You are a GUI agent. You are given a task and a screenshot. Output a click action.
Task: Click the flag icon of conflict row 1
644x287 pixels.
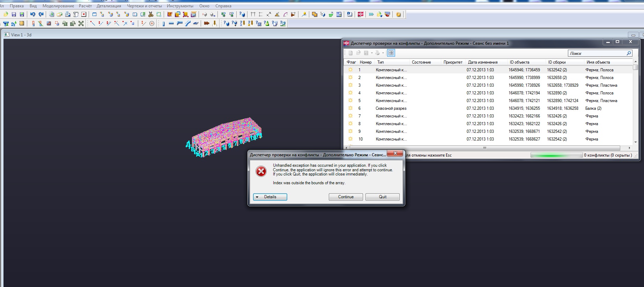(350, 70)
